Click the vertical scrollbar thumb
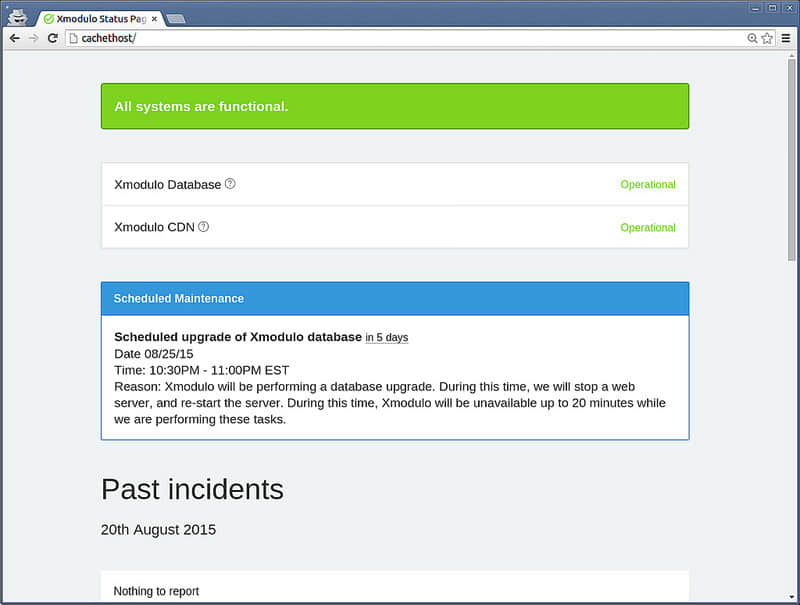Screen dimensions: 800x605 coord(791,160)
